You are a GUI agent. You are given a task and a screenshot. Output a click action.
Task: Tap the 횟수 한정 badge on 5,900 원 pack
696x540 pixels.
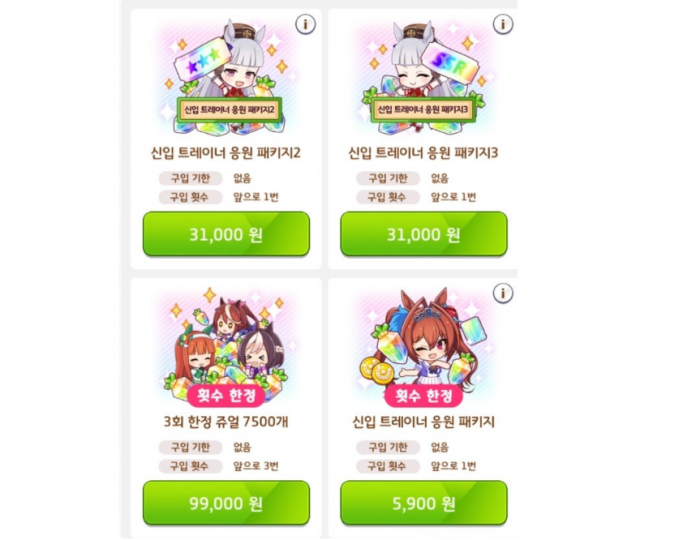424,395
